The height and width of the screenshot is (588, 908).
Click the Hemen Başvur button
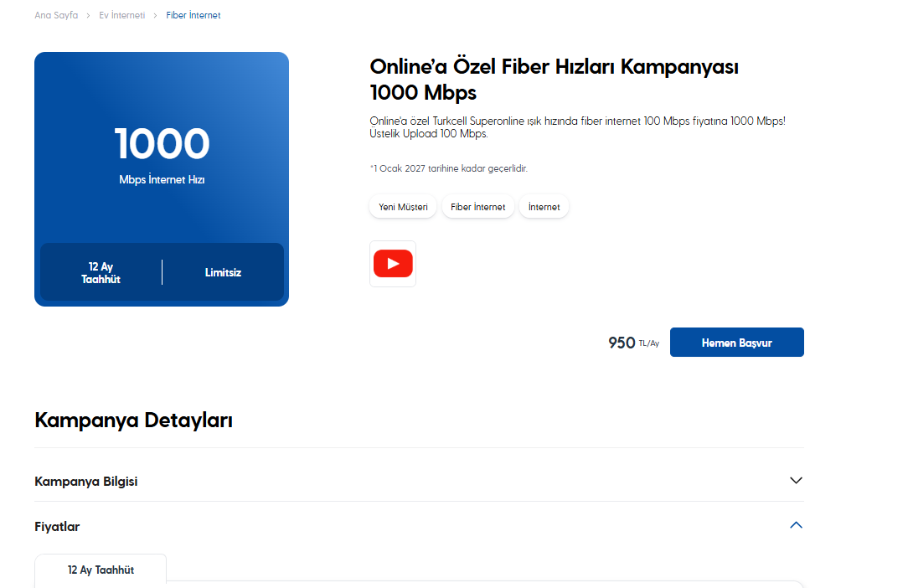[736, 343]
